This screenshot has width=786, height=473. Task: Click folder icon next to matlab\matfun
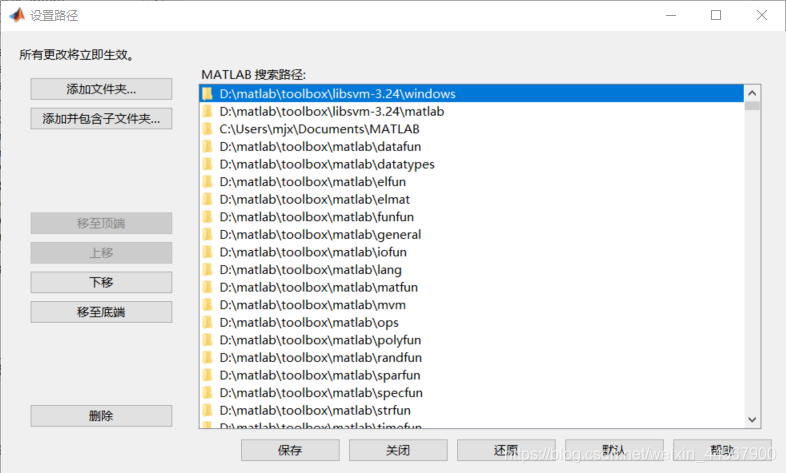pos(208,287)
